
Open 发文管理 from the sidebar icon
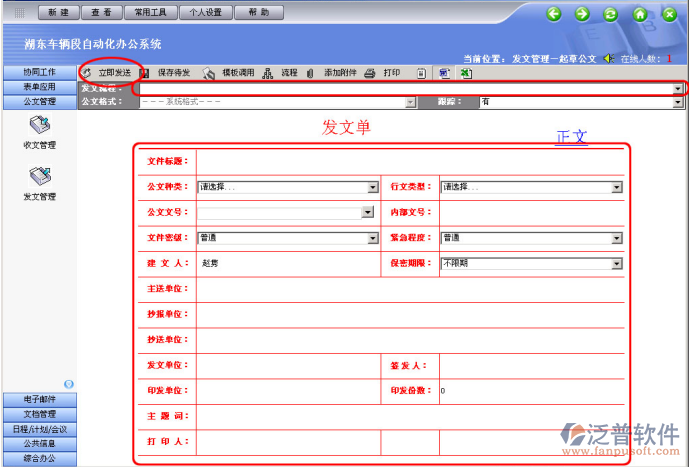point(39,177)
